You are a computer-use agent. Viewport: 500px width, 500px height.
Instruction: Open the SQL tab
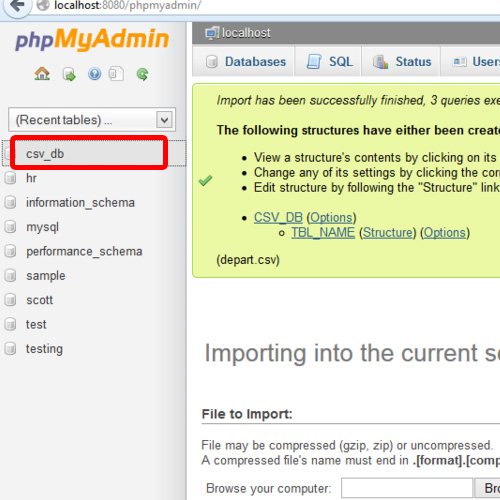pos(329,62)
